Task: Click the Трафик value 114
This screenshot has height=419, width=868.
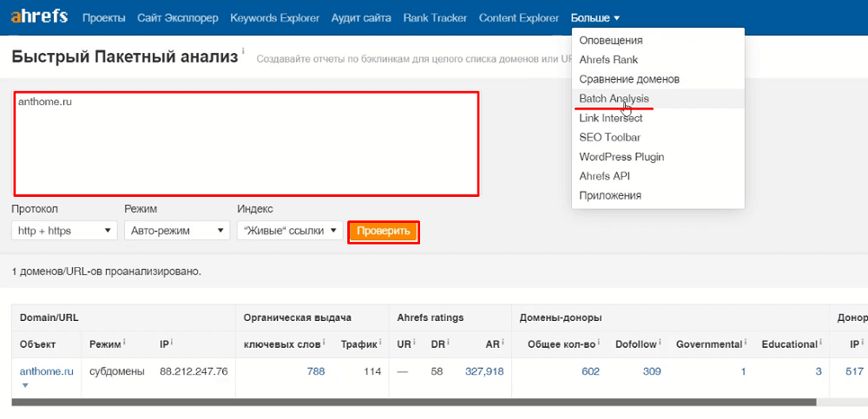Action: tap(372, 371)
